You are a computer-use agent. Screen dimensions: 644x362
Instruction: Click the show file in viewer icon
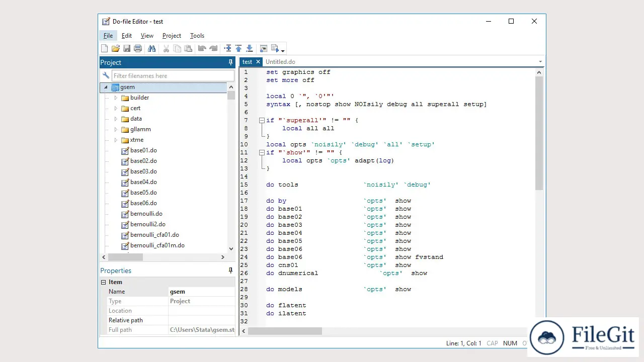[264, 48]
